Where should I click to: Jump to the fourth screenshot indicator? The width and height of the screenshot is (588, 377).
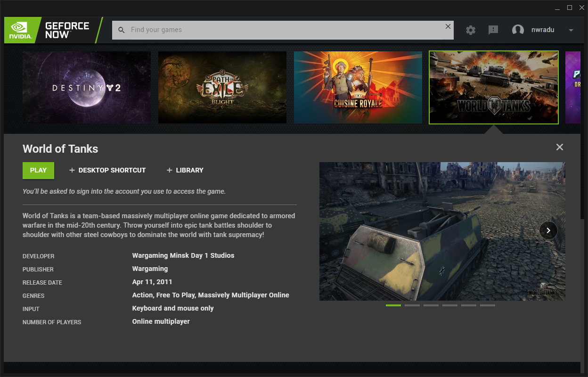coord(450,305)
